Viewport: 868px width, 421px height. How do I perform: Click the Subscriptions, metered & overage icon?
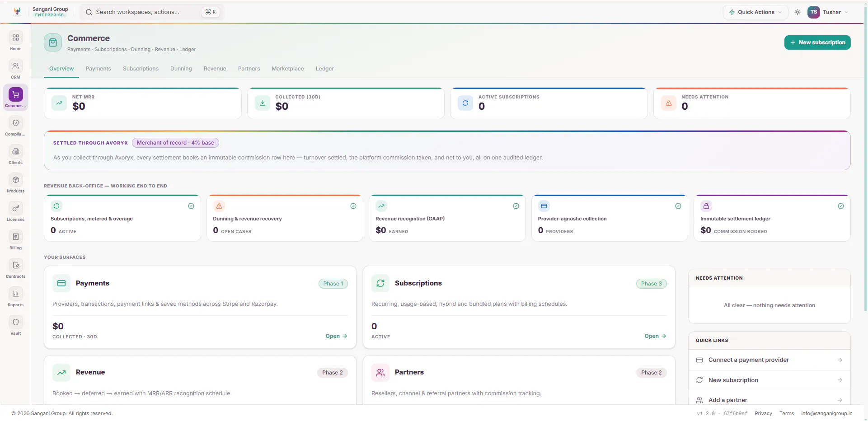coord(56,206)
